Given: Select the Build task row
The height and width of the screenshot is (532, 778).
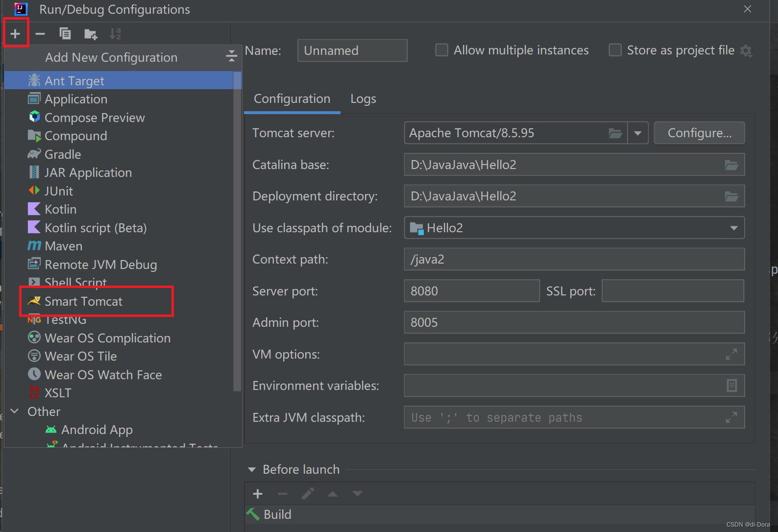Looking at the screenshot, I should click(x=500, y=514).
